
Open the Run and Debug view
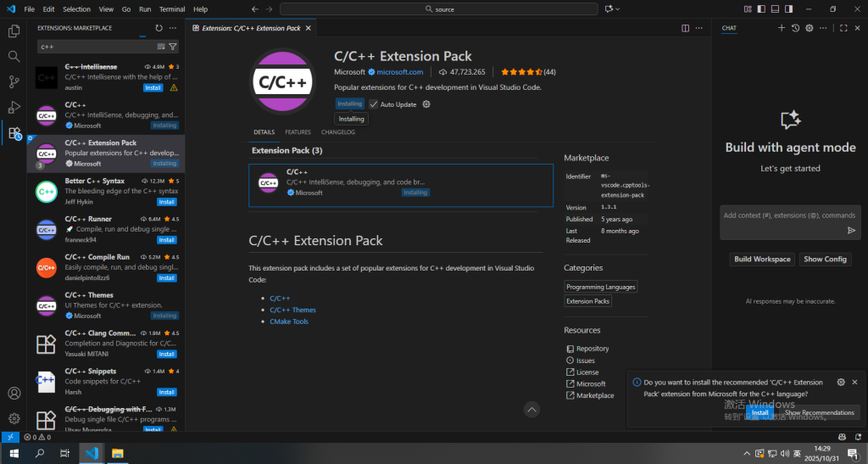(14, 108)
